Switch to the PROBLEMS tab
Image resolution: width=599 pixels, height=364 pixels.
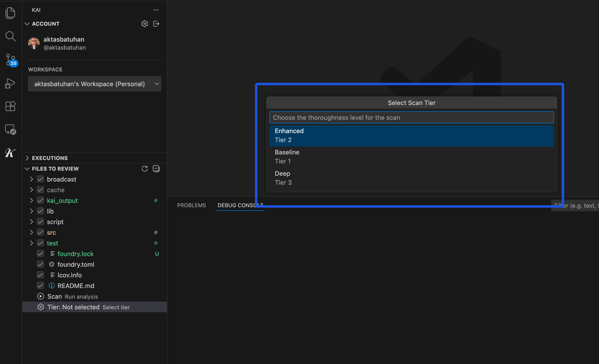(x=191, y=205)
